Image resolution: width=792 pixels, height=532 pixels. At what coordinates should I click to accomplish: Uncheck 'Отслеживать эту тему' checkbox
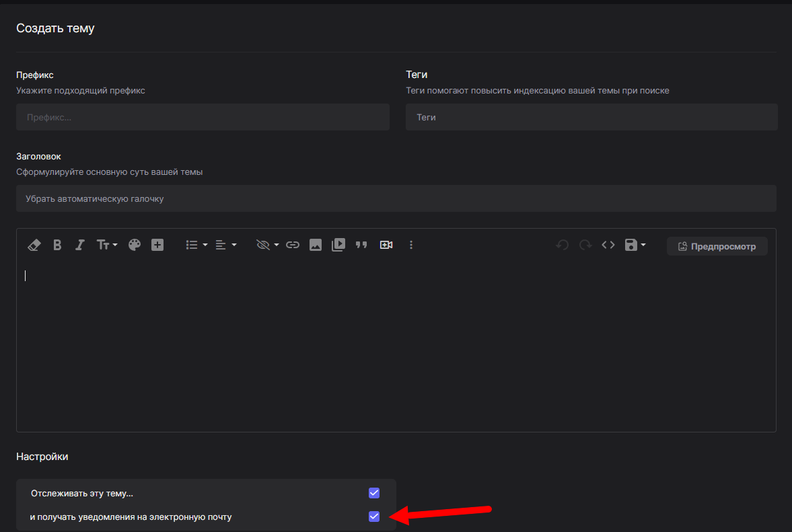tap(374, 493)
